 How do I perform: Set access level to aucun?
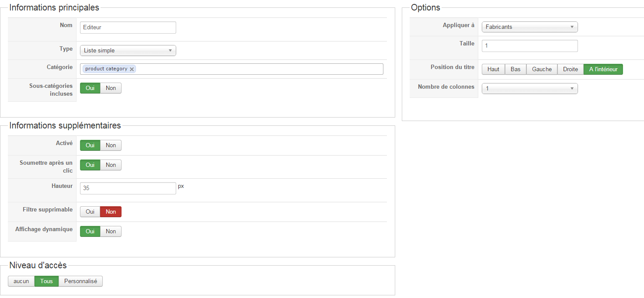pos(21,281)
